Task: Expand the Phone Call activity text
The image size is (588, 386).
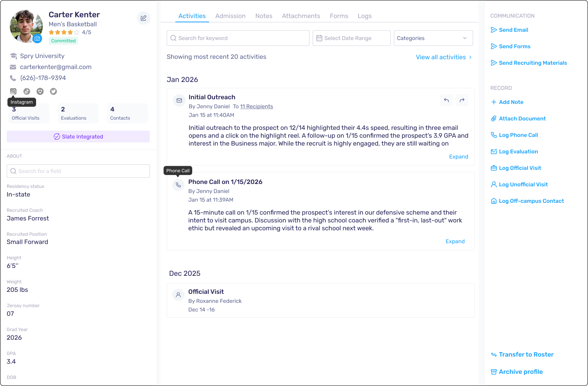Action: pos(455,241)
